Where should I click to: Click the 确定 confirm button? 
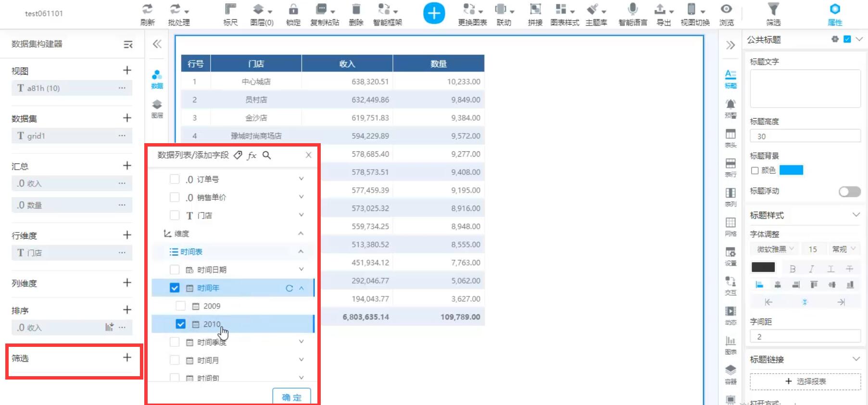pyautogui.click(x=291, y=397)
